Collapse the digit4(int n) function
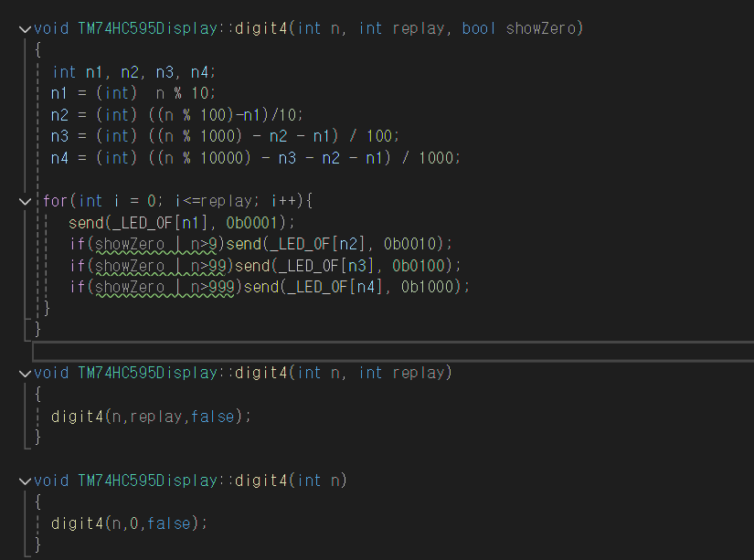The image size is (754, 560). 25,481
